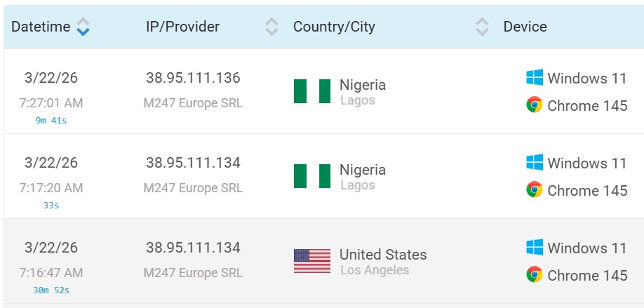Sort the Country/City column with its arrows
The height and width of the screenshot is (308, 644).
click(x=481, y=27)
